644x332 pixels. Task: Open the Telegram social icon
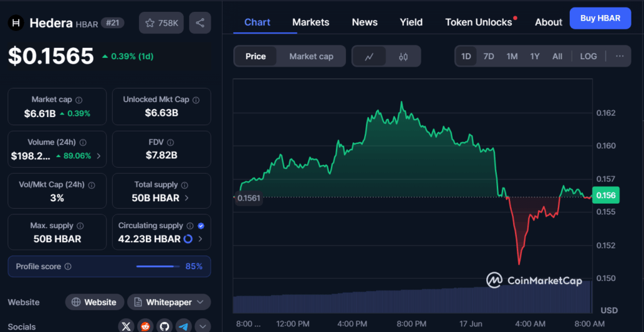click(x=184, y=327)
